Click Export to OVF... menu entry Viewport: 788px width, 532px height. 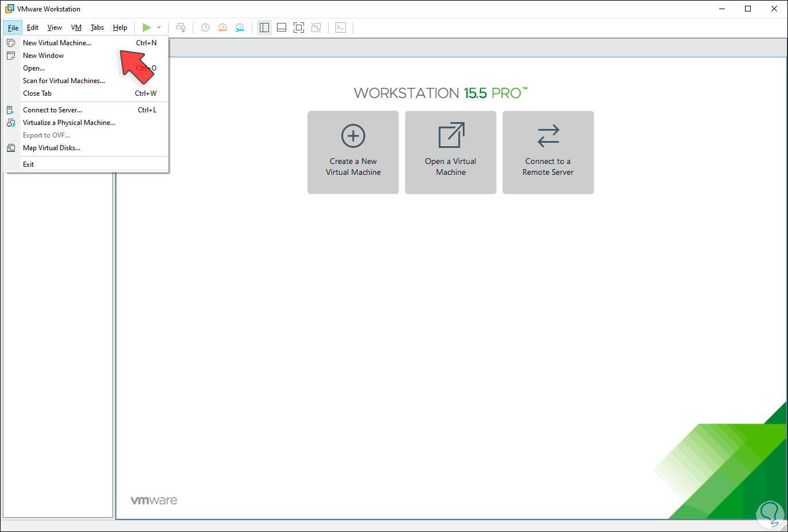pos(86,135)
